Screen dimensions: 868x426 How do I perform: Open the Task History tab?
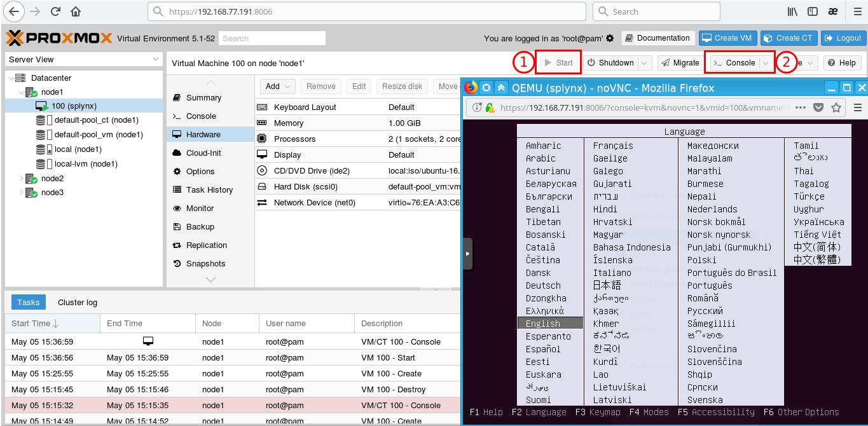(210, 190)
